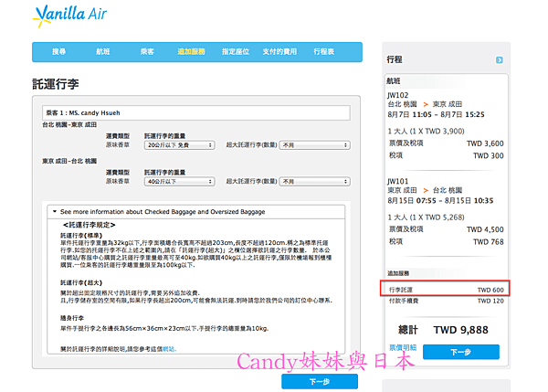Click the 東京 成田-台北 桃園 route label
Image resolution: width=548 pixels, height=392 pixels.
tap(69, 161)
